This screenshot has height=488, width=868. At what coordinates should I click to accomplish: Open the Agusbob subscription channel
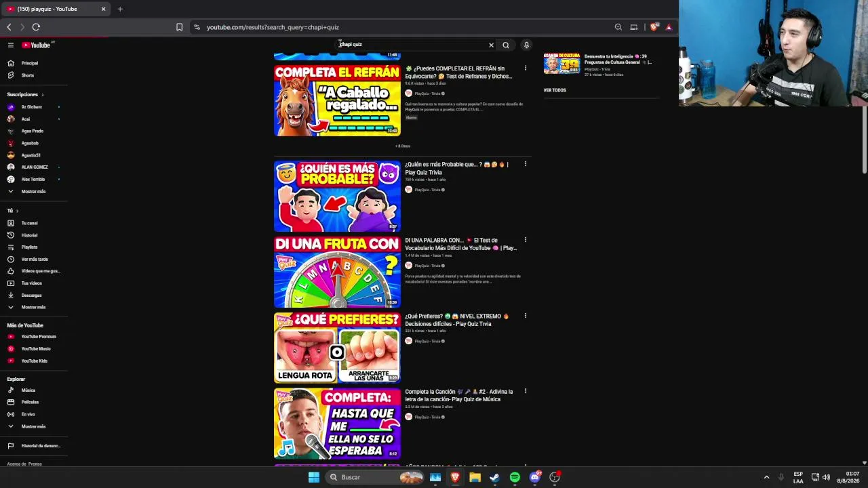[x=30, y=144]
